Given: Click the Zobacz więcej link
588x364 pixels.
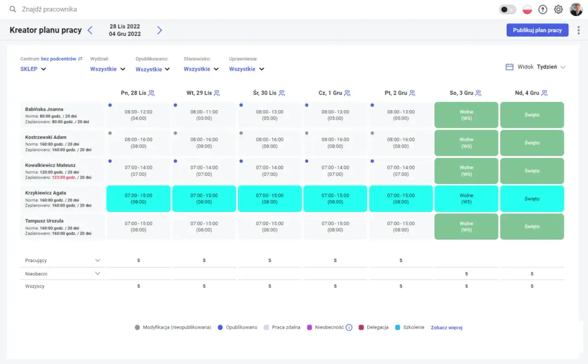Looking at the screenshot, I should pyautogui.click(x=446, y=328).
